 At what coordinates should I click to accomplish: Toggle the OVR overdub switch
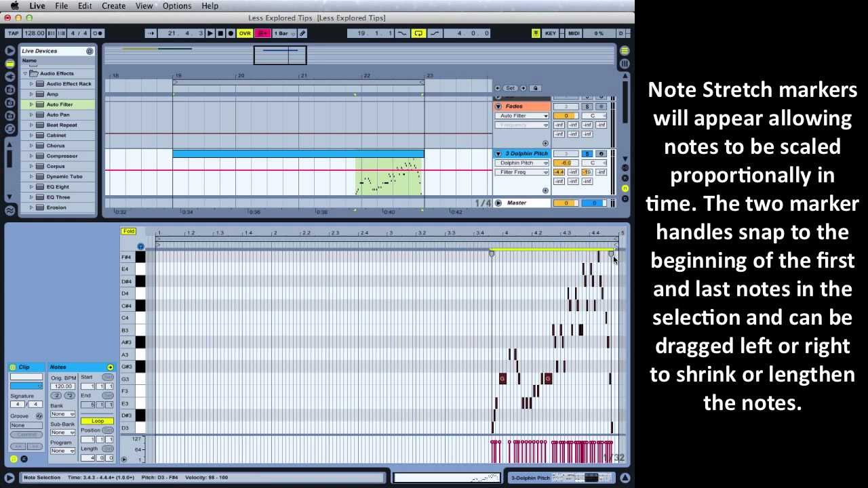coord(245,33)
